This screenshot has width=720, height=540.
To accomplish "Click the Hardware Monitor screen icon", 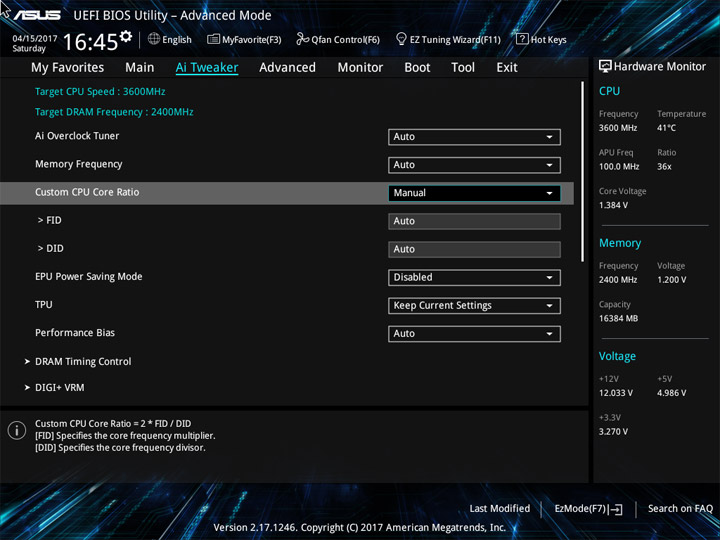I will 605,67.
